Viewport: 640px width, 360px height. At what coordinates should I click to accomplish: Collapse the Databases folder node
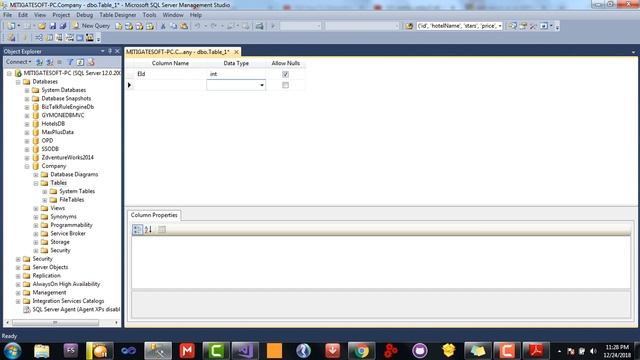click(x=18, y=82)
